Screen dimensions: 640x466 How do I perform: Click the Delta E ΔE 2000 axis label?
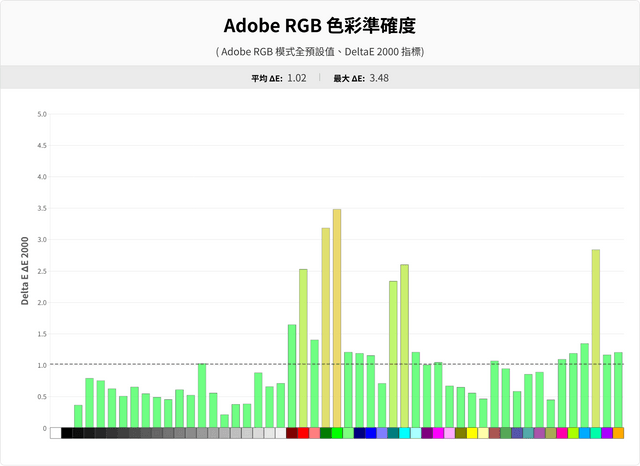[x=25, y=271]
